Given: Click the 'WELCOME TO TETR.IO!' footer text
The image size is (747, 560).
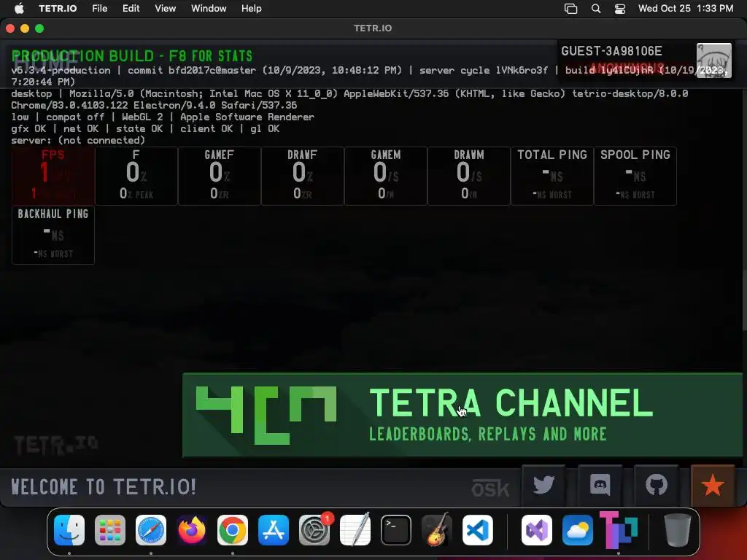Looking at the screenshot, I should click(x=104, y=487).
